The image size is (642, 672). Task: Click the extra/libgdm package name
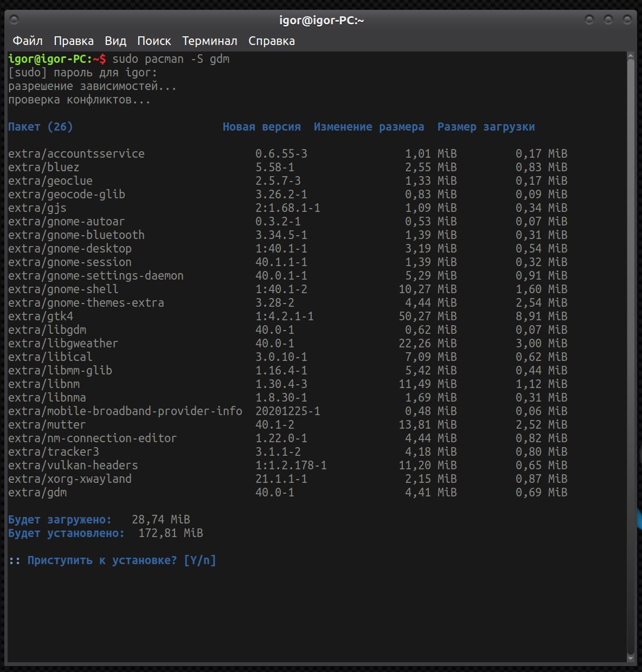click(47, 330)
